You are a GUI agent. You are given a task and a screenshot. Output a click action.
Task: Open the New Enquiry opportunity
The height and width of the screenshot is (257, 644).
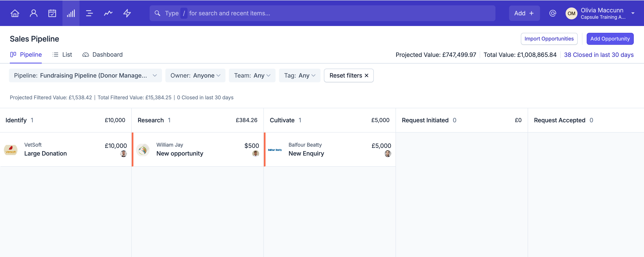pyautogui.click(x=306, y=153)
